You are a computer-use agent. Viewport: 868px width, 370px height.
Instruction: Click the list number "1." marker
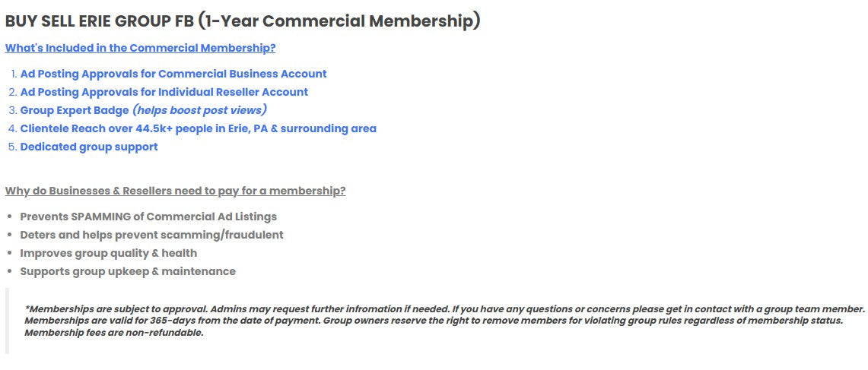point(14,74)
